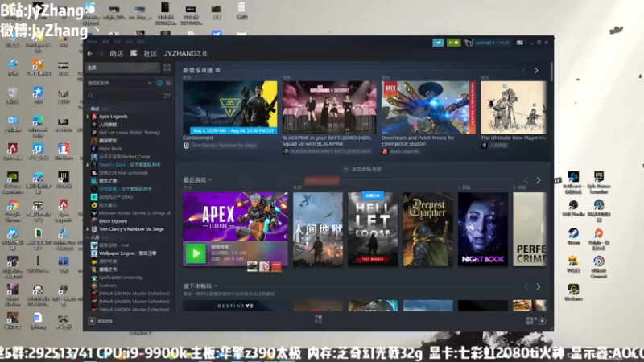Screen dimensions: 644x362
Task: Select Hell Let Loose (Public Testing) entry
Action: [x=130, y=133]
